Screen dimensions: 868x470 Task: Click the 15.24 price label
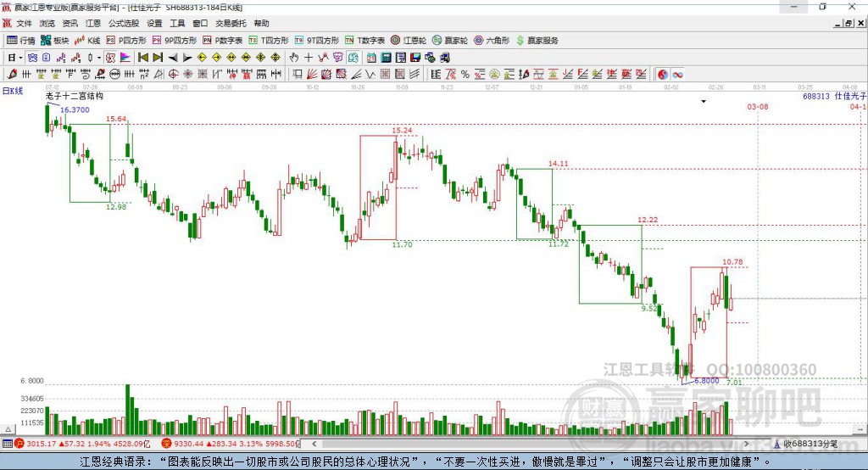pos(402,131)
